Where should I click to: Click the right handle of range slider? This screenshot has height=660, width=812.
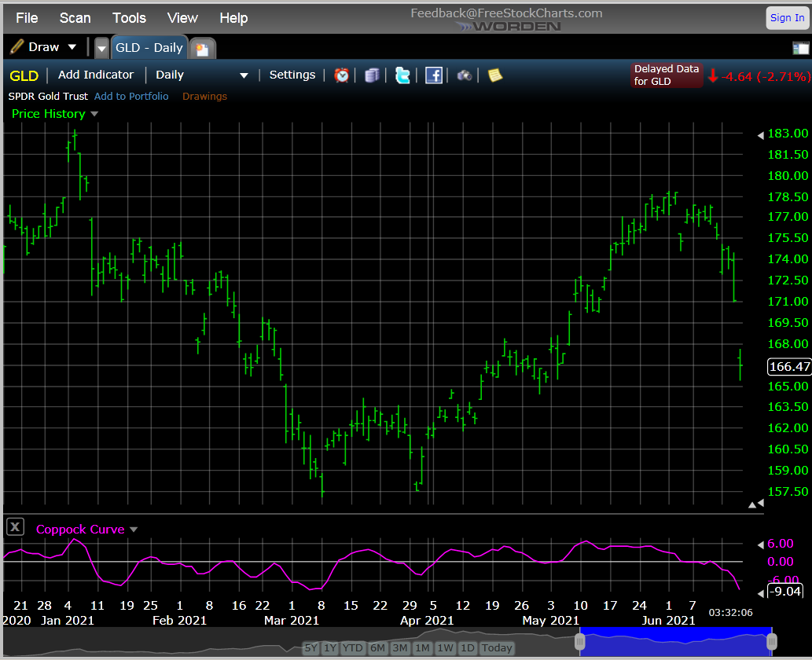click(772, 643)
